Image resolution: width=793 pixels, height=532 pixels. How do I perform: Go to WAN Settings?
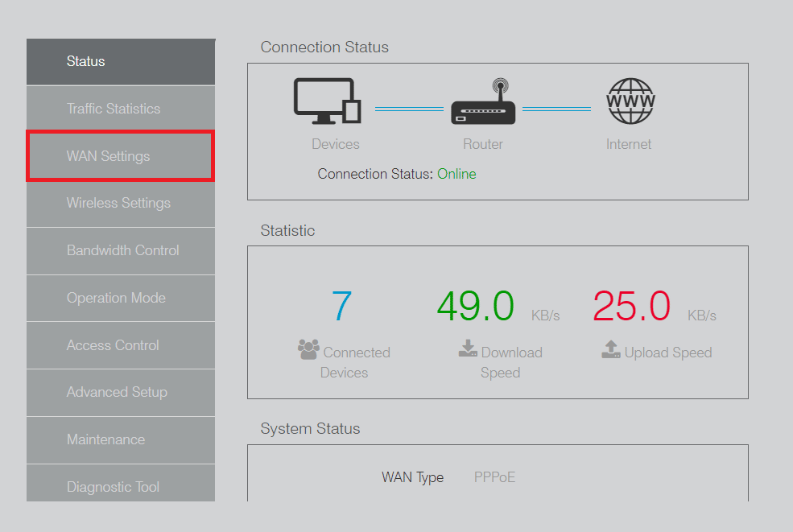click(x=121, y=156)
